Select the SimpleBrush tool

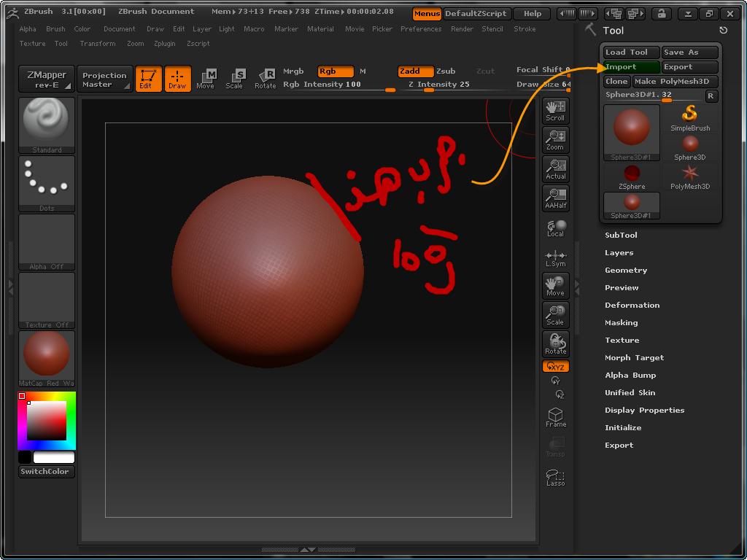point(690,119)
